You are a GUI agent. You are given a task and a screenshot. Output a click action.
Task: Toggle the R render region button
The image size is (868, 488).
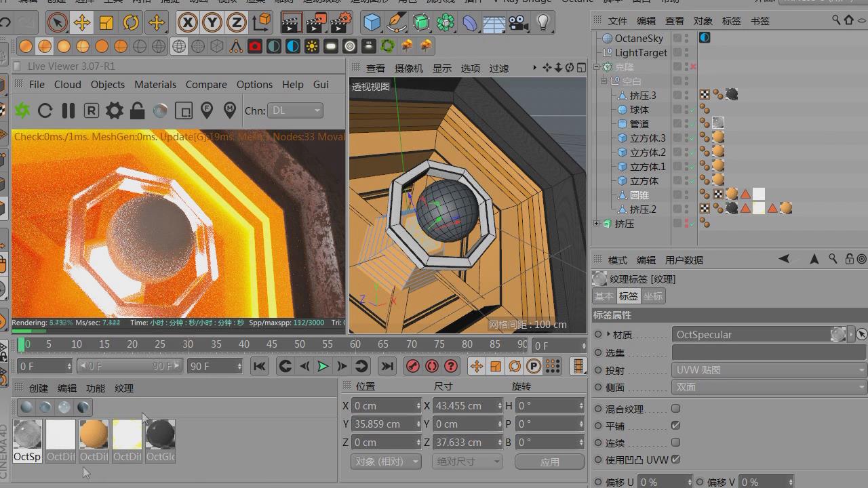coord(92,110)
